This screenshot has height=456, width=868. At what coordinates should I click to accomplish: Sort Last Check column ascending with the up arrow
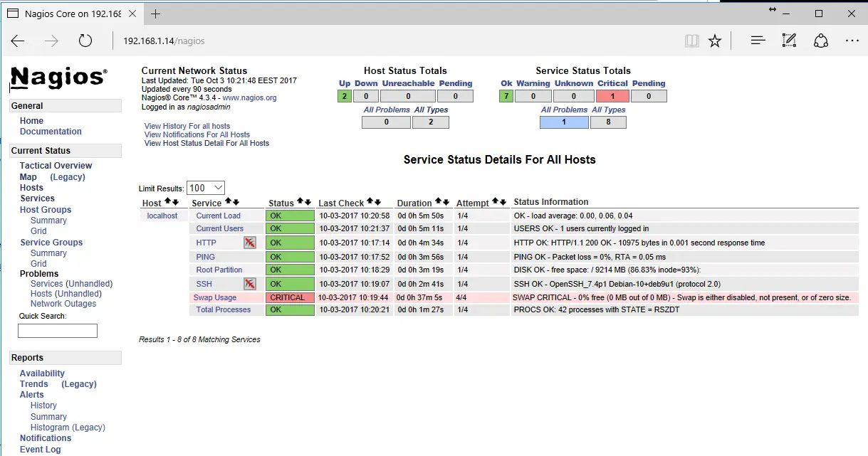(370, 202)
